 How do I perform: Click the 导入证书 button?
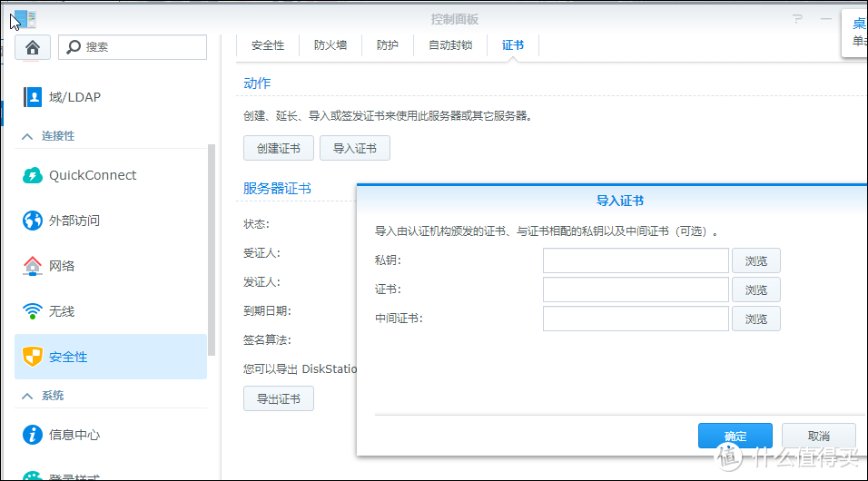[x=355, y=148]
